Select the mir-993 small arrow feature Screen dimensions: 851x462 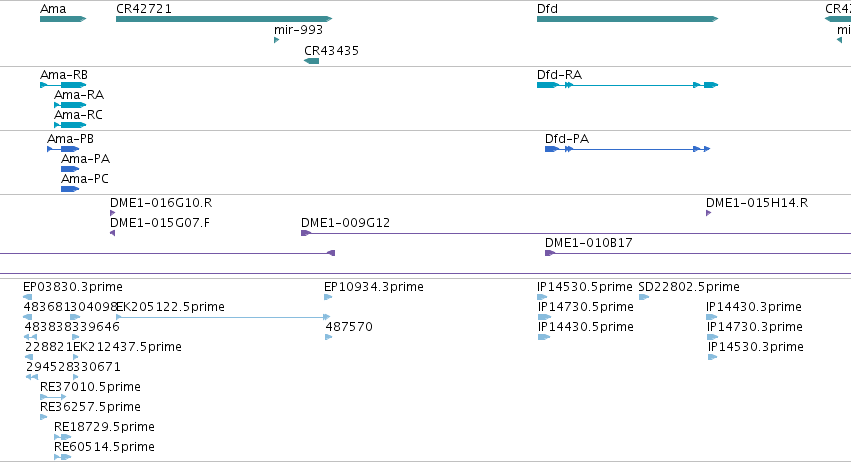point(277,40)
